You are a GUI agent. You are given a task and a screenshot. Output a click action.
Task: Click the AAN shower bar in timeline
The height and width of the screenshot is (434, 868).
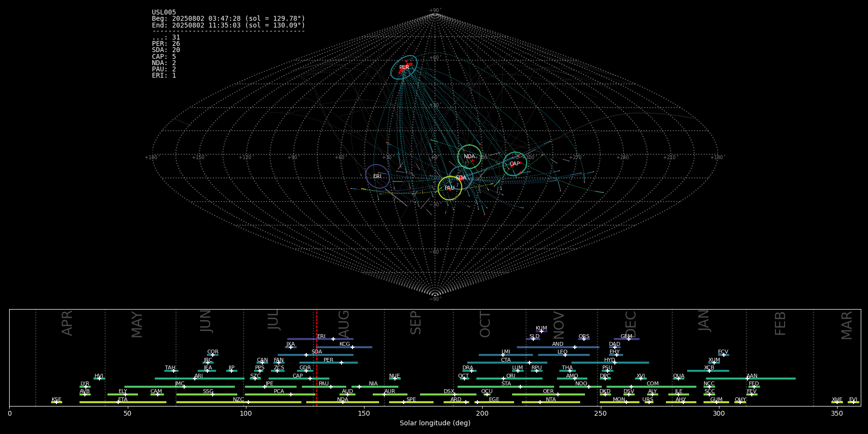[x=751, y=379]
